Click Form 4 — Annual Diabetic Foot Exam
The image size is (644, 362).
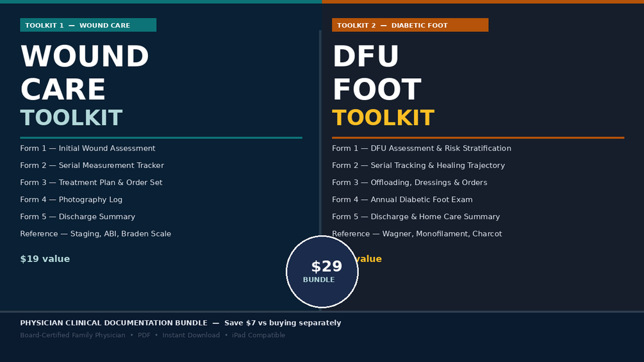(402, 199)
